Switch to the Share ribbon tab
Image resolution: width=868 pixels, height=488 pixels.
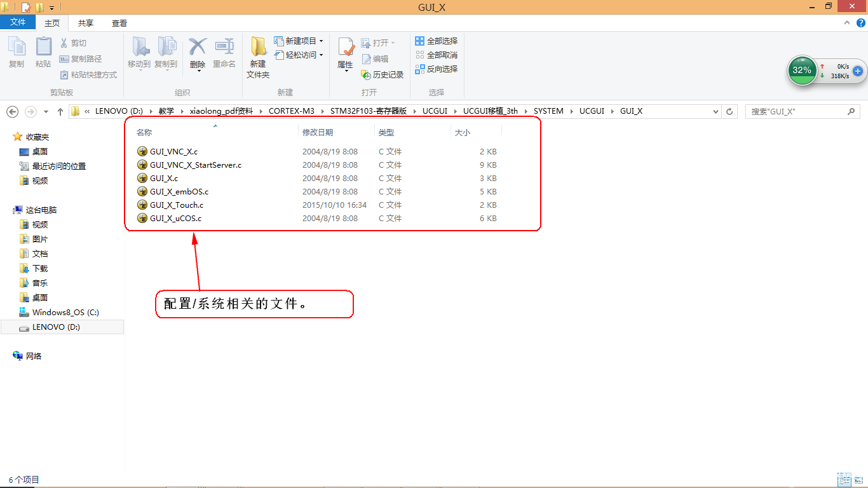coord(86,23)
